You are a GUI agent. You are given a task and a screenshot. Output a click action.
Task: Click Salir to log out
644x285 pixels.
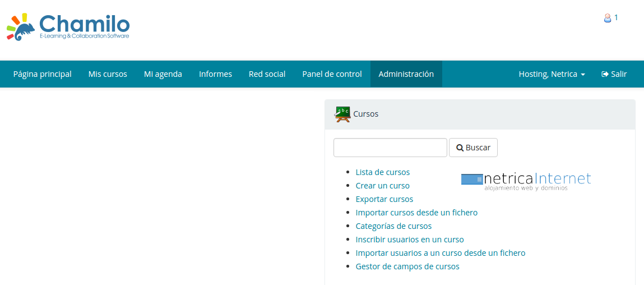click(x=614, y=74)
